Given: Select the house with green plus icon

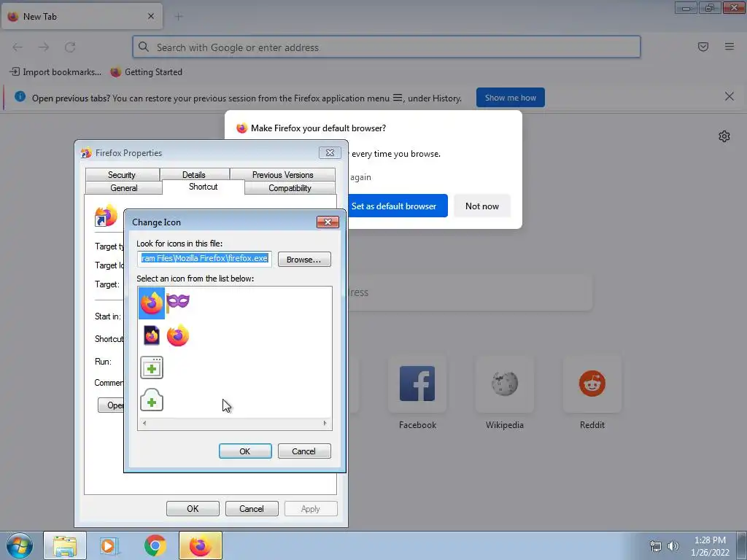Looking at the screenshot, I should click(x=152, y=400).
